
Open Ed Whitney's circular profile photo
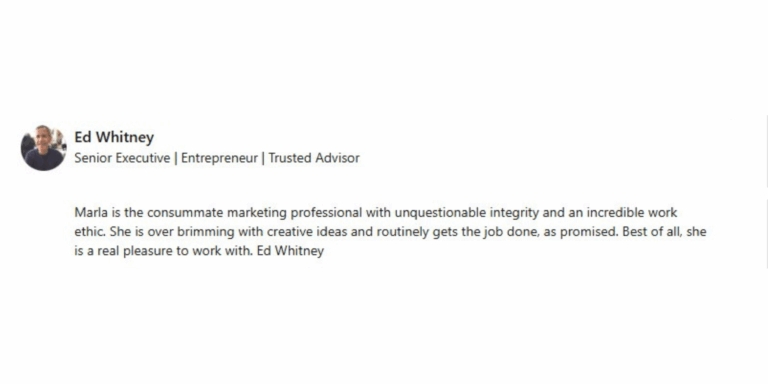(x=43, y=147)
